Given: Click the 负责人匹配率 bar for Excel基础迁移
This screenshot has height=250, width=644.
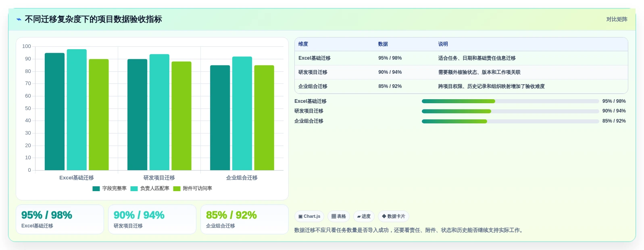Looking at the screenshot, I should (77, 110).
